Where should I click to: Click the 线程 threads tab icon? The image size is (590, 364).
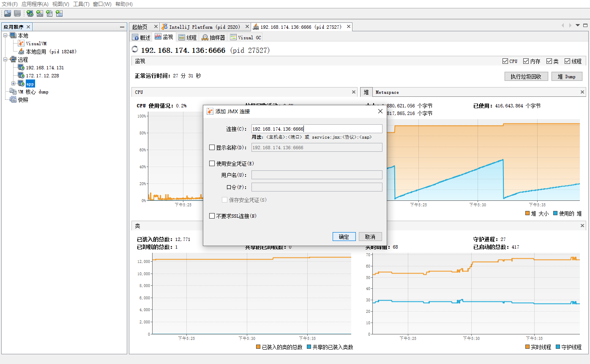[x=182, y=37]
